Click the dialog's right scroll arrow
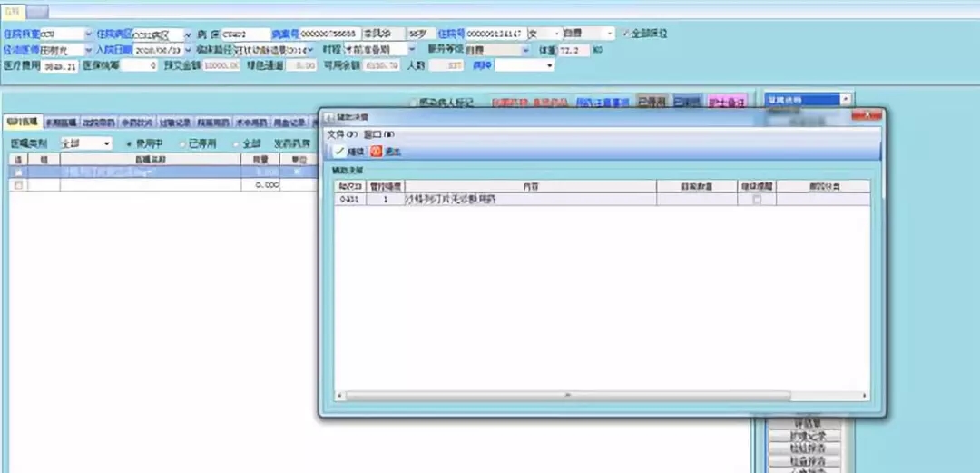Screen dimensions: 980x473 click(864, 396)
